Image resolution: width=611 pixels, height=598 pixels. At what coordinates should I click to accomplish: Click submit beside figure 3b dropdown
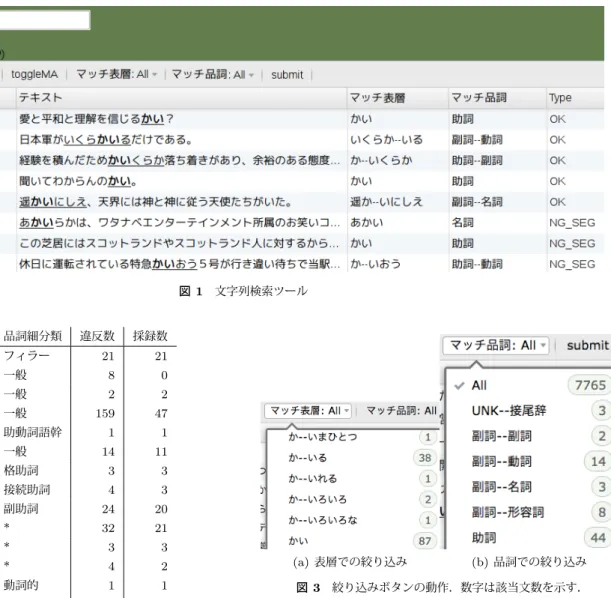(588, 345)
